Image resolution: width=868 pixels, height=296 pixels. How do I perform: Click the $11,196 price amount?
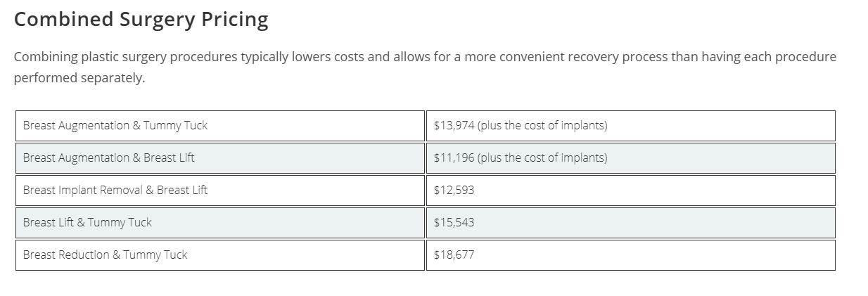click(x=454, y=158)
